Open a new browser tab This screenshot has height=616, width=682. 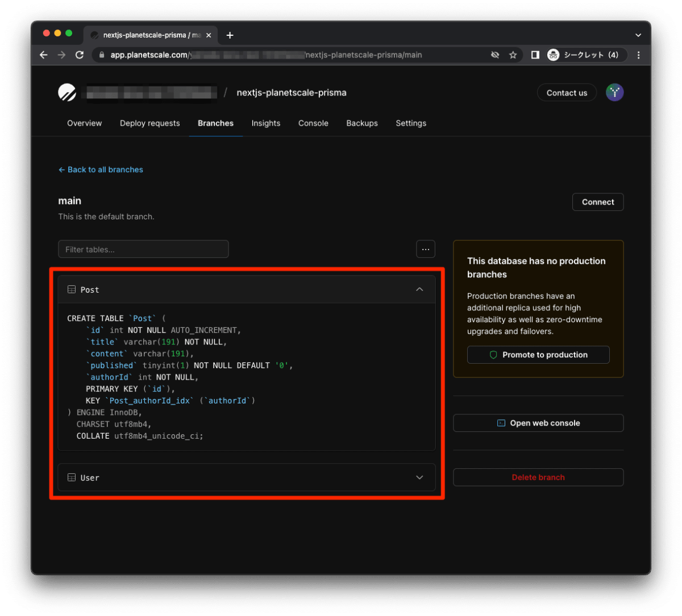click(x=230, y=35)
